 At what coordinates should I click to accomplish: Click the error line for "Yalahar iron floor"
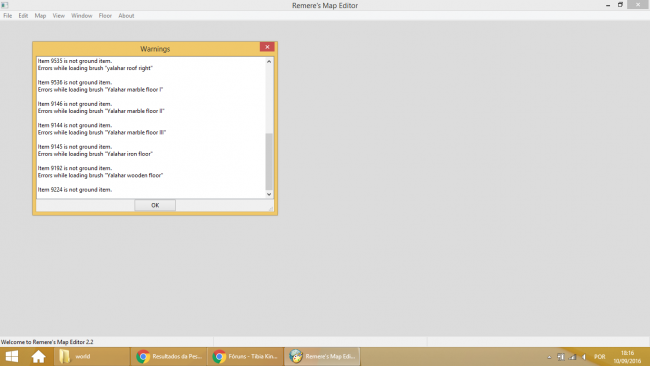pyautogui.click(x=95, y=154)
